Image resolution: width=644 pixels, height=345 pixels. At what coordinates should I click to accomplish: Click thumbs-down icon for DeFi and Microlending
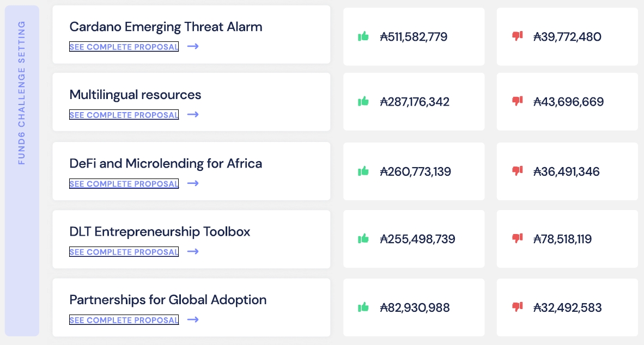517,171
